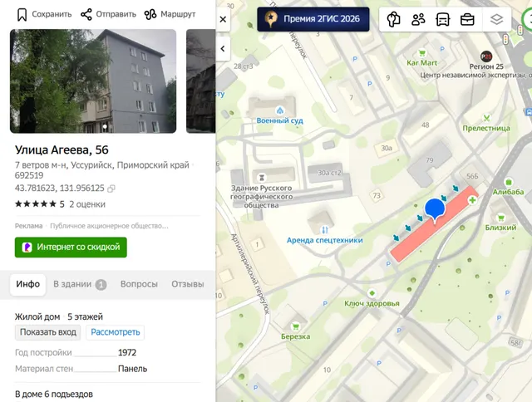The width and height of the screenshot is (532, 402).
Task: Click building number 79 on map
Action: click(430, 160)
